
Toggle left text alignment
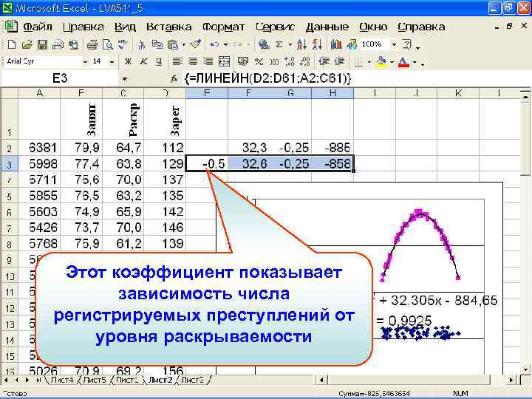177,62
